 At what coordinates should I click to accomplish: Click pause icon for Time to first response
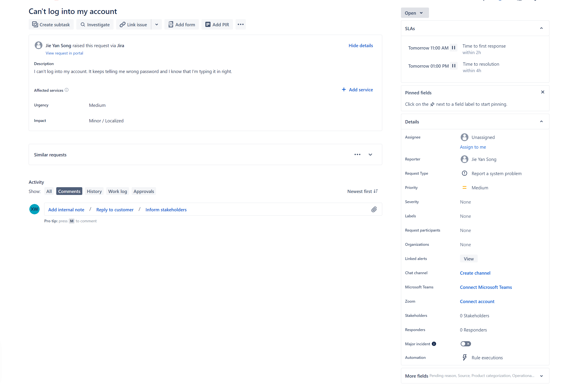(454, 48)
